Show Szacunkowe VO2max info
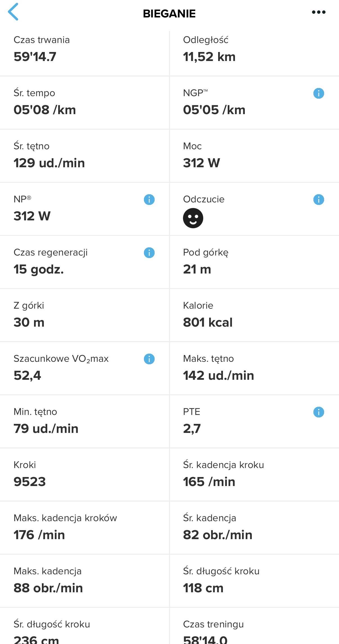The width and height of the screenshot is (339, 644). pos(149,359)
